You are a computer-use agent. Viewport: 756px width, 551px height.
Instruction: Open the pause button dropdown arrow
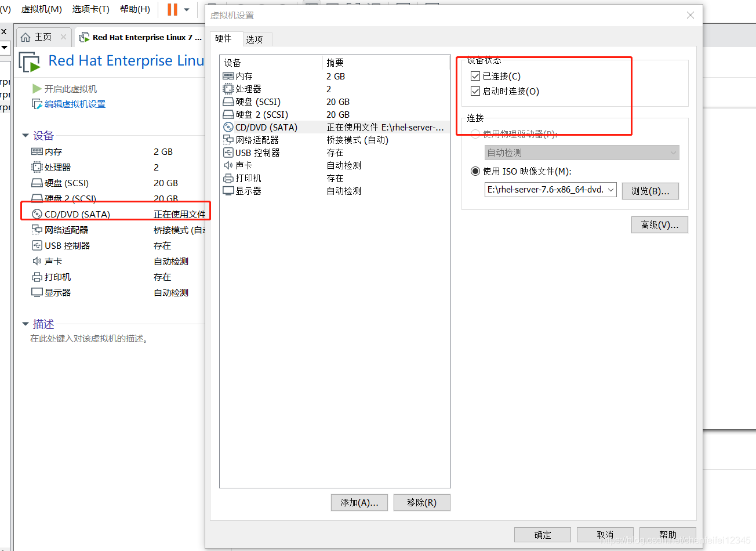(x=186, y=9)
